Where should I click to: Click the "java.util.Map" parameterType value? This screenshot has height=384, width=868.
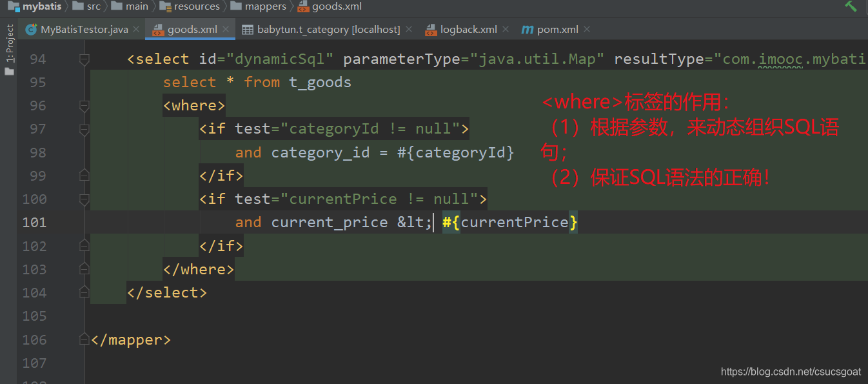click(x=537, y=59)
